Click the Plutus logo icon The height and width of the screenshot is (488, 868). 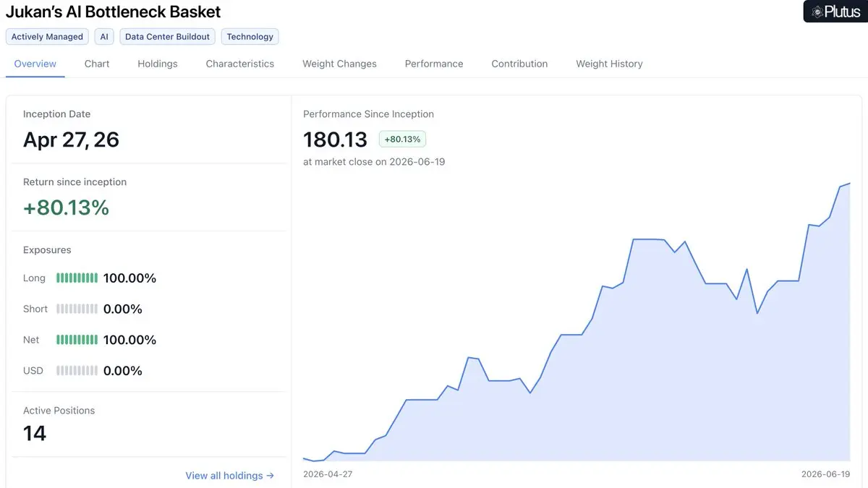coord(817,12)
